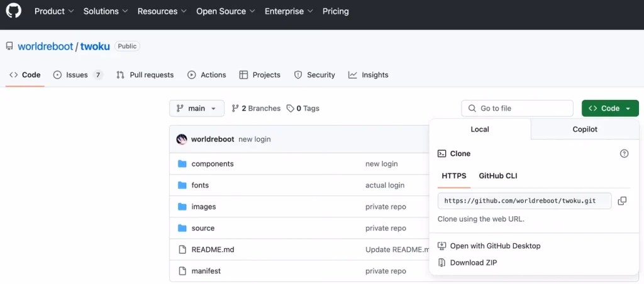Expand the Enterprise menu
This screenshot has height=284, width=644.
(x=289, y=11)
